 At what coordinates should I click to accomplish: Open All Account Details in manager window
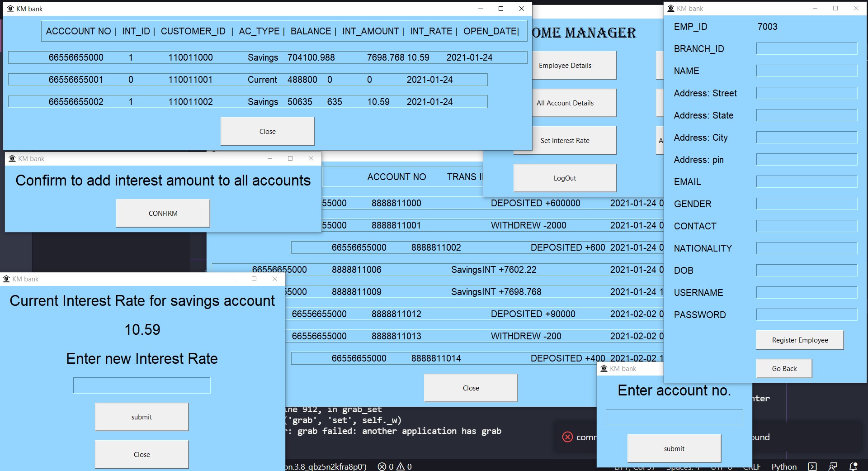tap(573, 103)
